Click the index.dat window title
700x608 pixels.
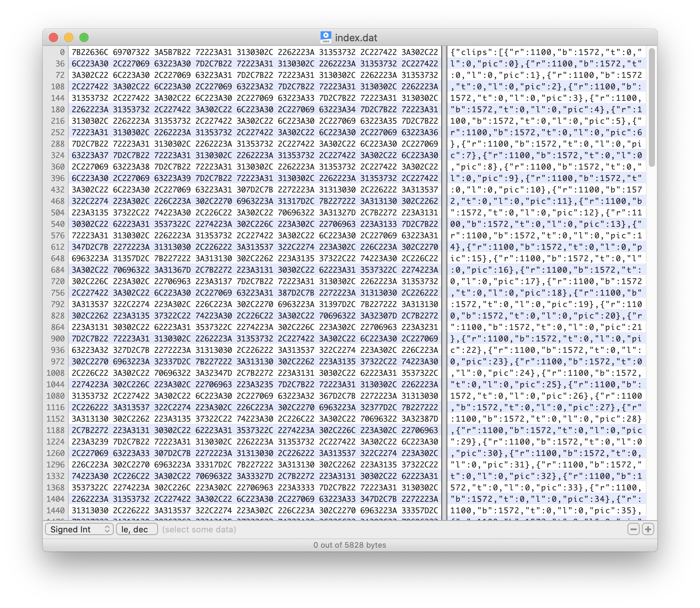(x=356, y=37)
